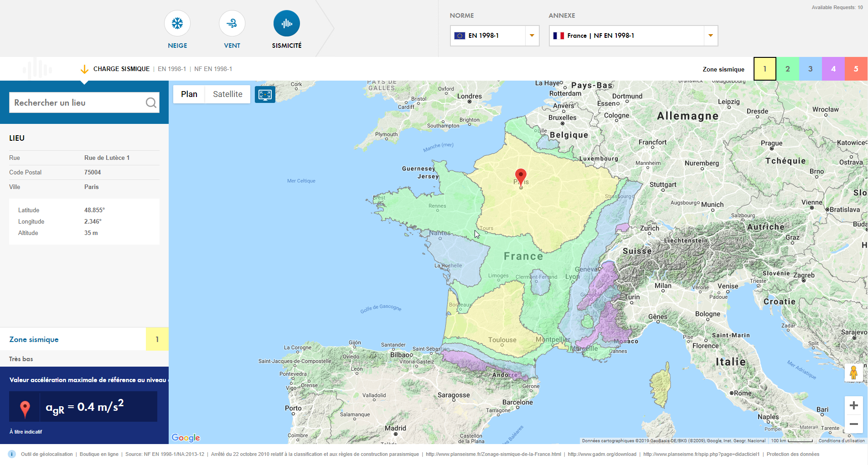Click the Google logo on the map

[x=185, y=437]
